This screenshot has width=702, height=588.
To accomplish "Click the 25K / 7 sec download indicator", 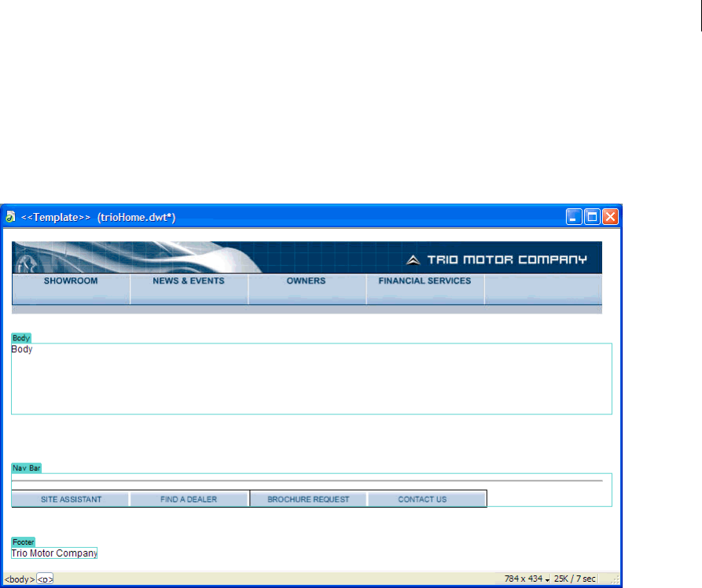I will [x=575, y=579].
